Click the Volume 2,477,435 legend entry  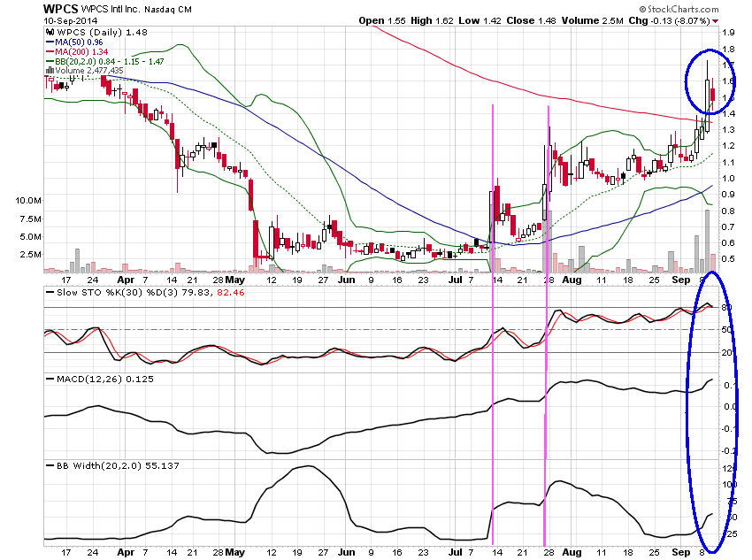[89, 71]
